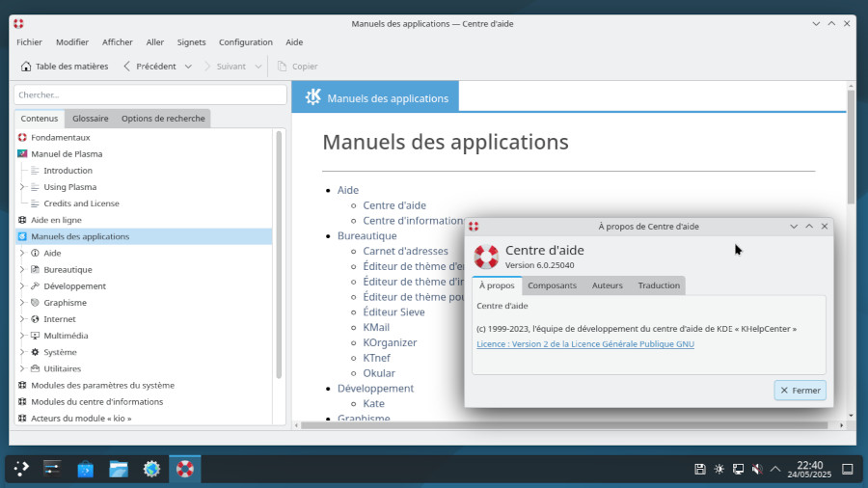The image size is (868, 488).
Task: Switch to Traduction tab in about dialog
Action: (659, 285)
